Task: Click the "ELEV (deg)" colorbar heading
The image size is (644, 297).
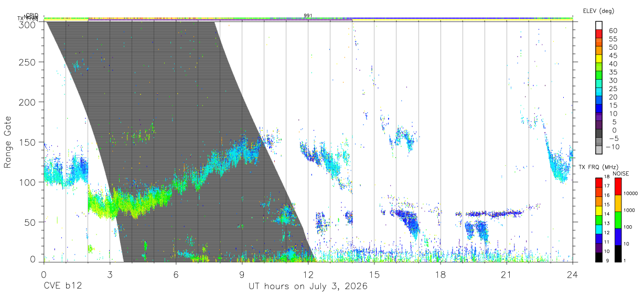Action: (598, 10)
